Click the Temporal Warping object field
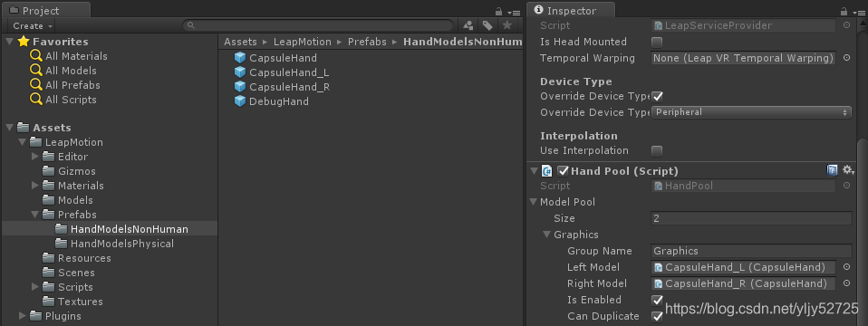Screen dimensions: 868x326 tap(743, 58)
